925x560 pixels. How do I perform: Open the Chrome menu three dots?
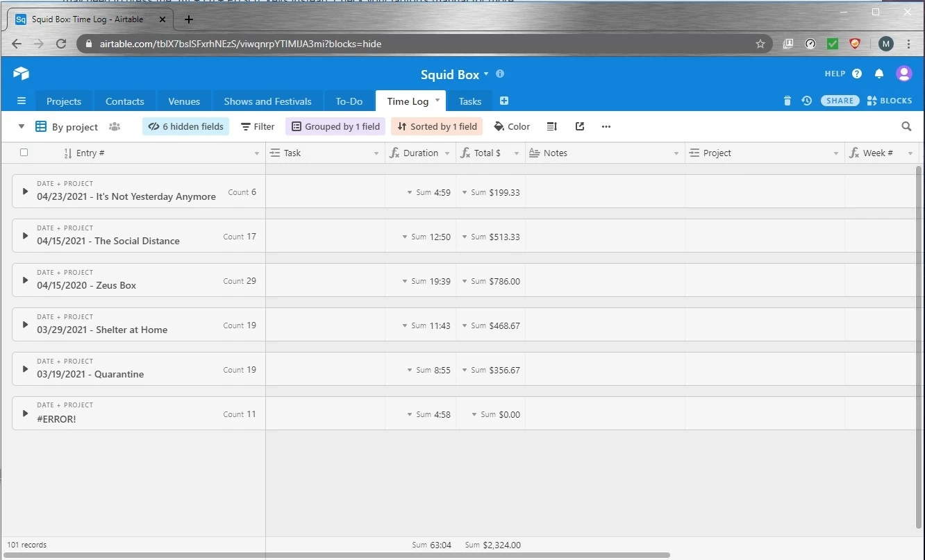[908, 44]
